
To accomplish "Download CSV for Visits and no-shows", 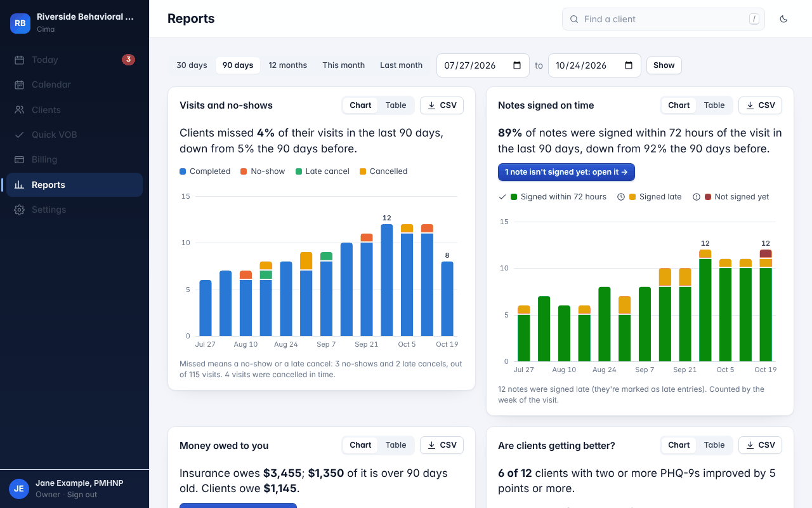I will pos(442,105).
